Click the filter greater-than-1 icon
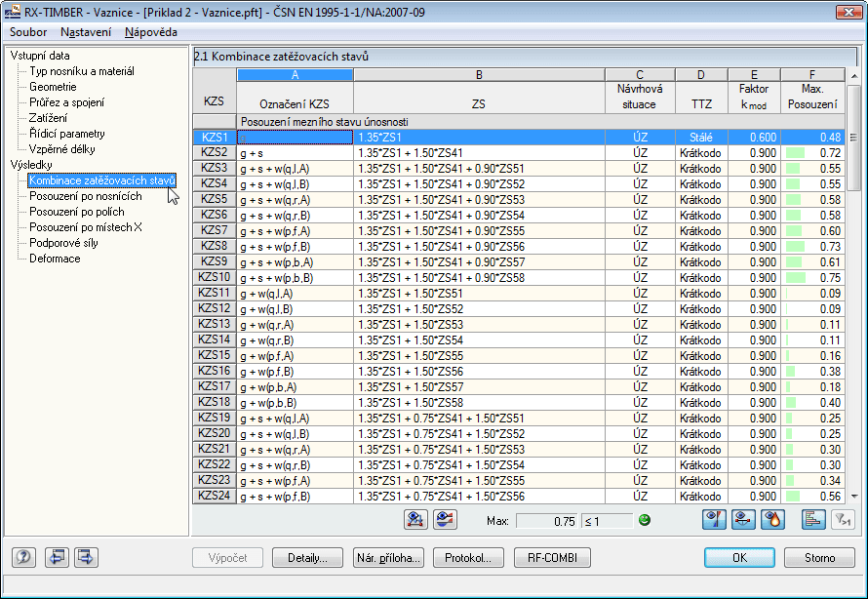 click(843, 520)
